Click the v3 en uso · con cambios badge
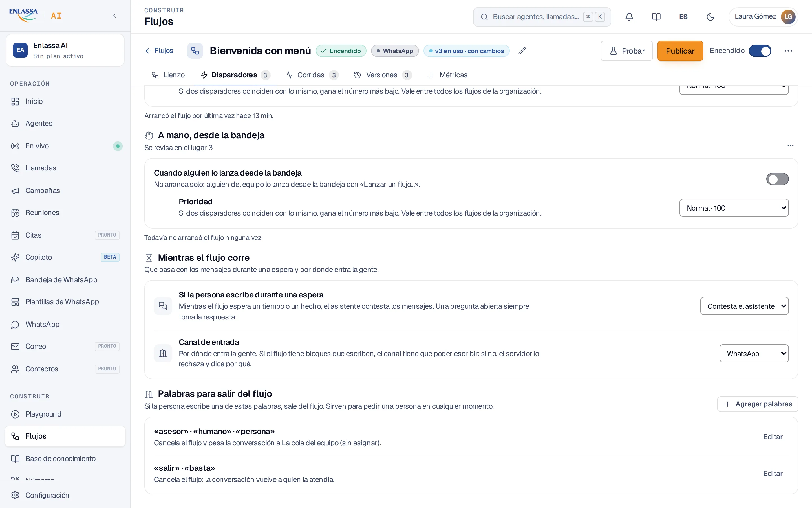The width and height of the screenshot is (812, 508). coord(466,51)
